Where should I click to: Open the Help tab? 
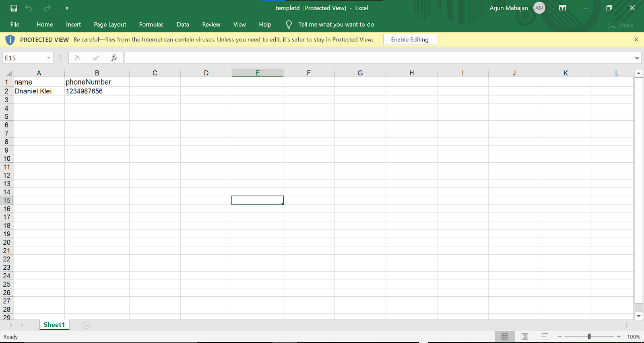(x=265, y=25)
